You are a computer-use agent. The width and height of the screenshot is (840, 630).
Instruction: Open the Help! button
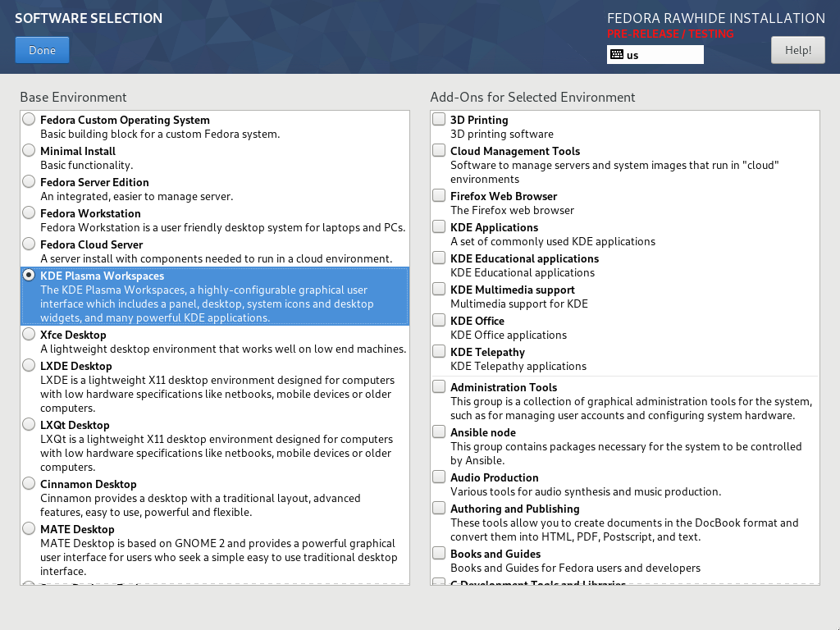coord(797,50)
